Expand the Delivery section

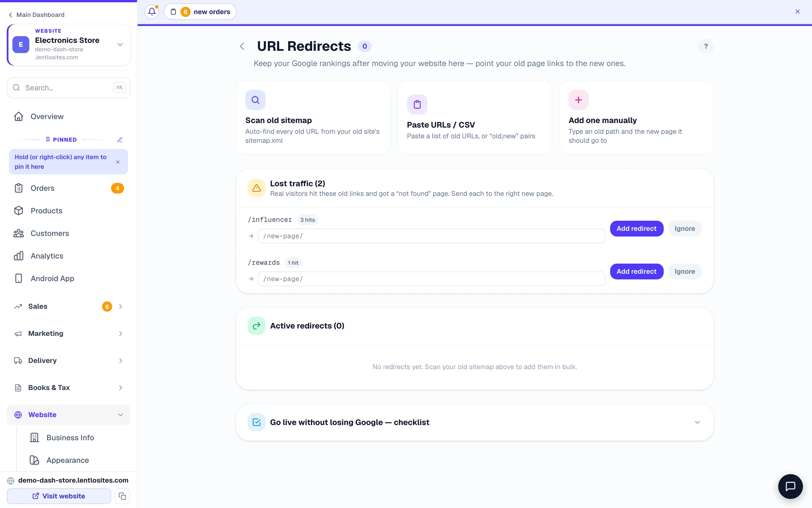click(x=69, y=360)
